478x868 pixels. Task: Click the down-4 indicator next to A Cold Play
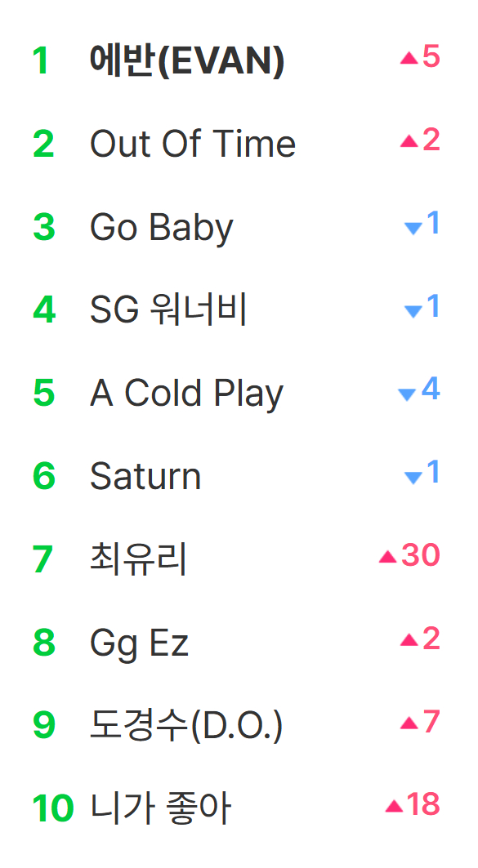418,389
